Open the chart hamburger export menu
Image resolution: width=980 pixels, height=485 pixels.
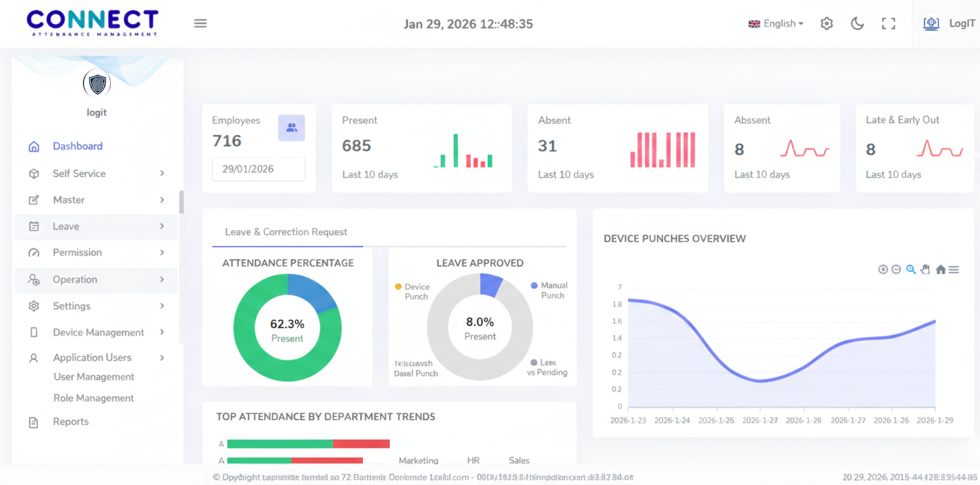(x=954, y=269)
